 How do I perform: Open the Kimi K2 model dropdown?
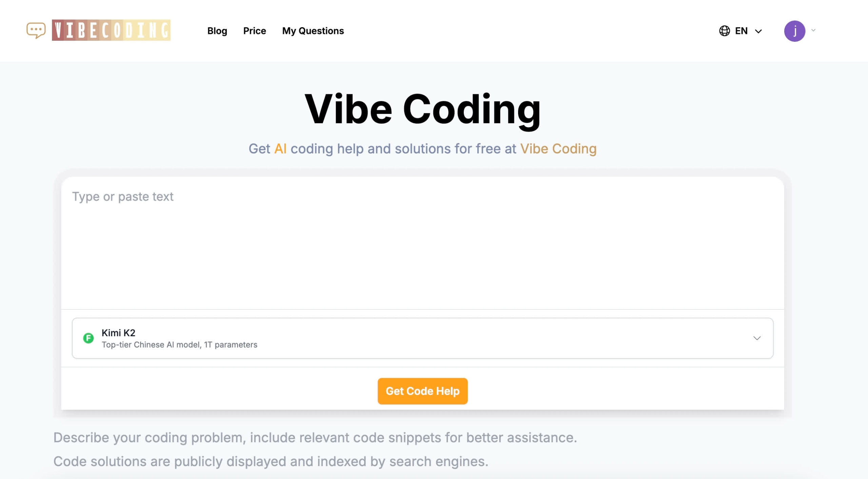[x=422, y=338]
